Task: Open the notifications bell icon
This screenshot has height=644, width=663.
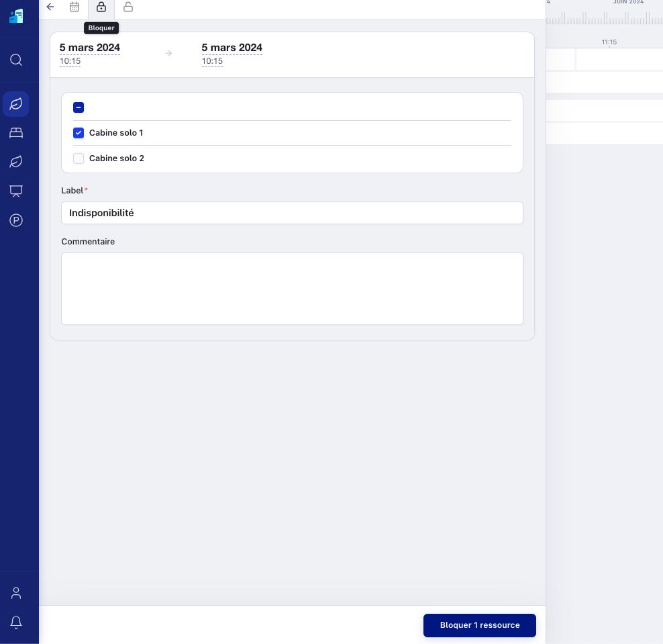Action: (16, 623)
